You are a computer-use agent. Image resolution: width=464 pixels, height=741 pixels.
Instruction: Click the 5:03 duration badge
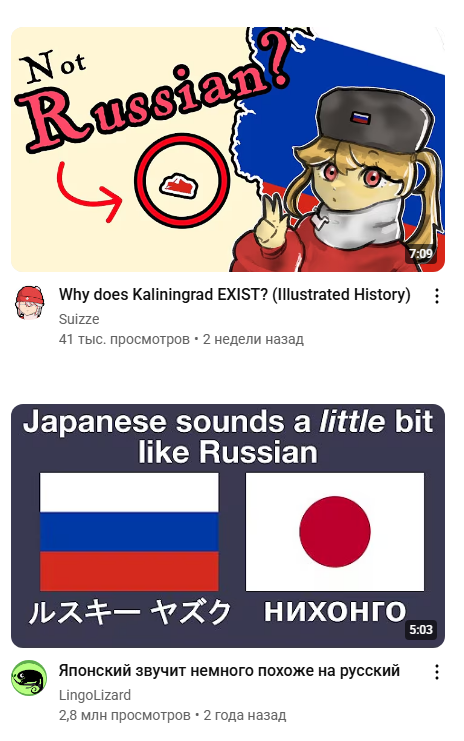click(421, 629)
